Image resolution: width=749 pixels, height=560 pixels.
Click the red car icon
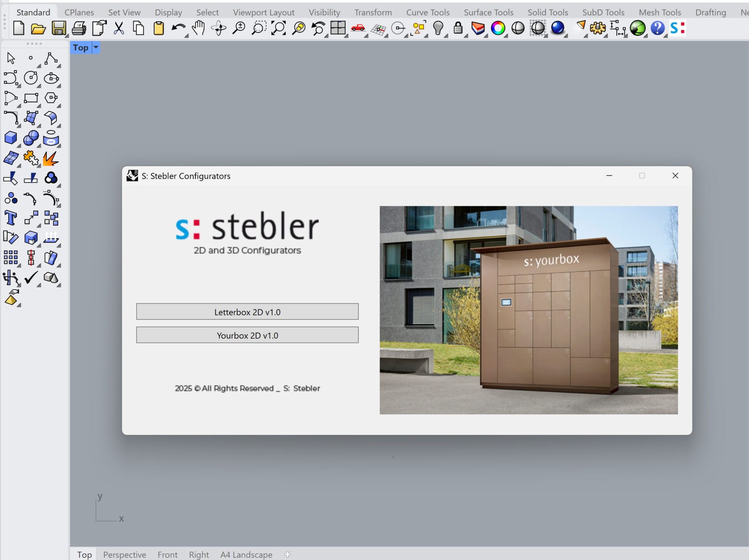358,28
